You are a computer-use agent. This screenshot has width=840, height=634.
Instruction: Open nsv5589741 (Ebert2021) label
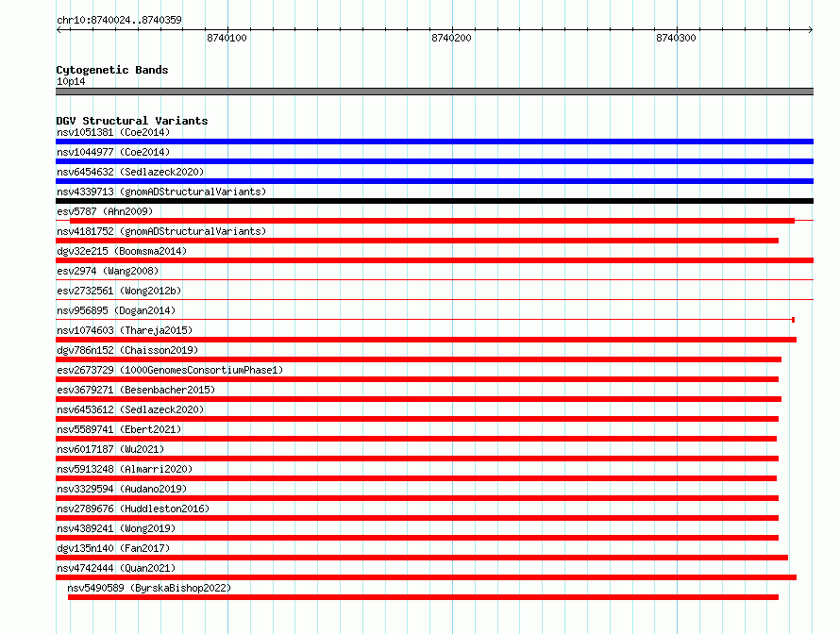119,429
